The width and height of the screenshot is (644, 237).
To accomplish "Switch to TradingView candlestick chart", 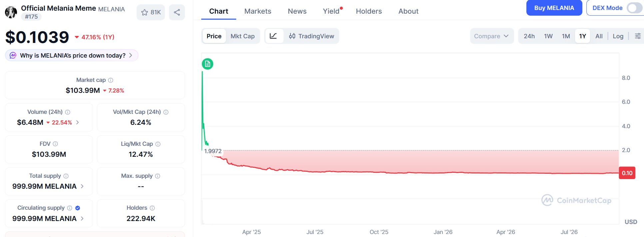I will pos(311,36).
